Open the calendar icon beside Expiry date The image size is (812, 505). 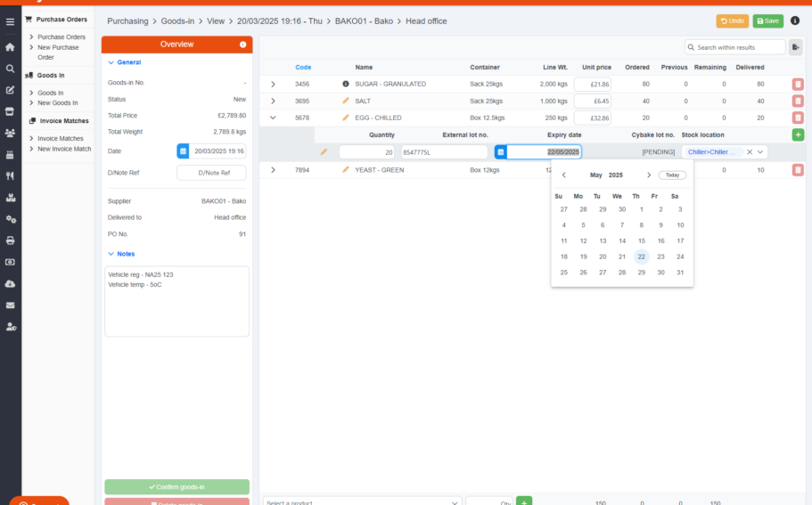click(x=500, y=152)
